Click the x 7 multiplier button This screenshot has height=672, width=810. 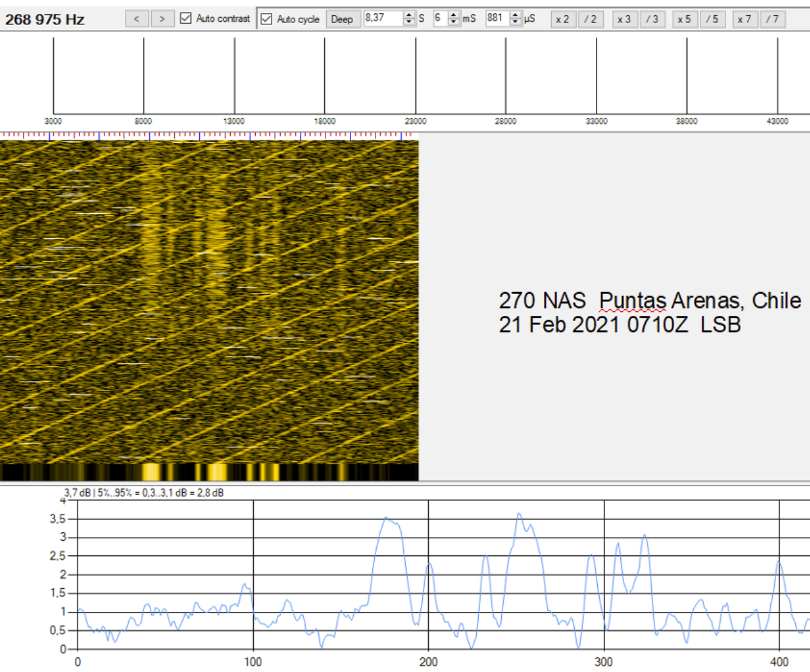coord(745,19)
